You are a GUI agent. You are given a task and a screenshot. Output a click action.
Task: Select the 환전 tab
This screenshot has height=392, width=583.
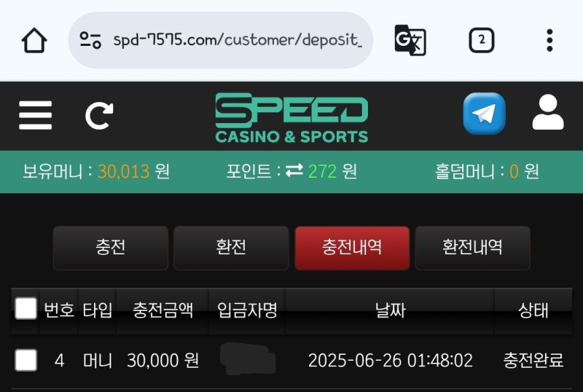[x=231, y=248]
